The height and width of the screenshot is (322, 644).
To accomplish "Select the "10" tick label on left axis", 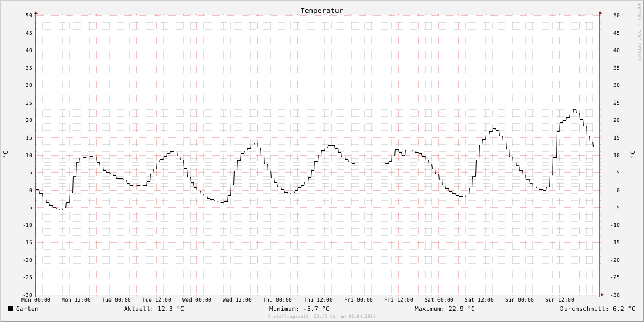I will 29,155.
